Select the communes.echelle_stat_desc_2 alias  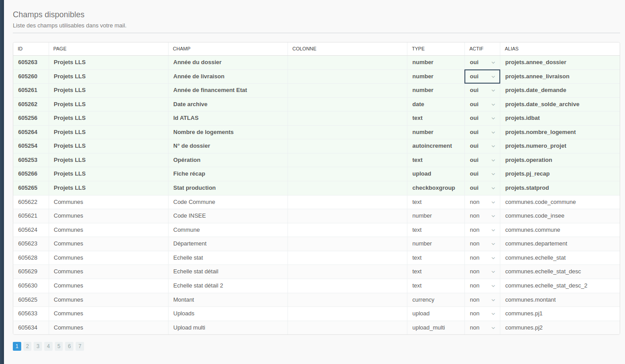pyautogui.click(x=546, y=286)
